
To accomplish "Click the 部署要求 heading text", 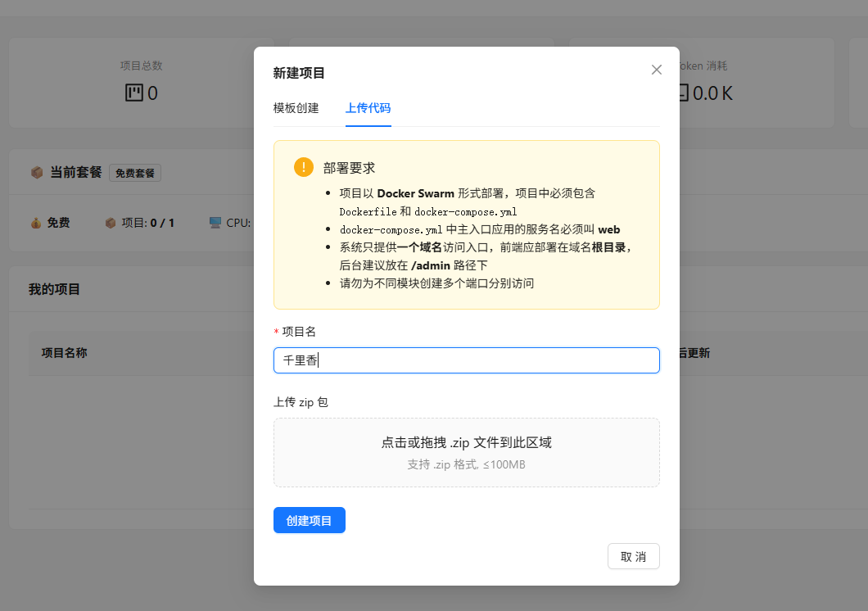I will point(350,168).
